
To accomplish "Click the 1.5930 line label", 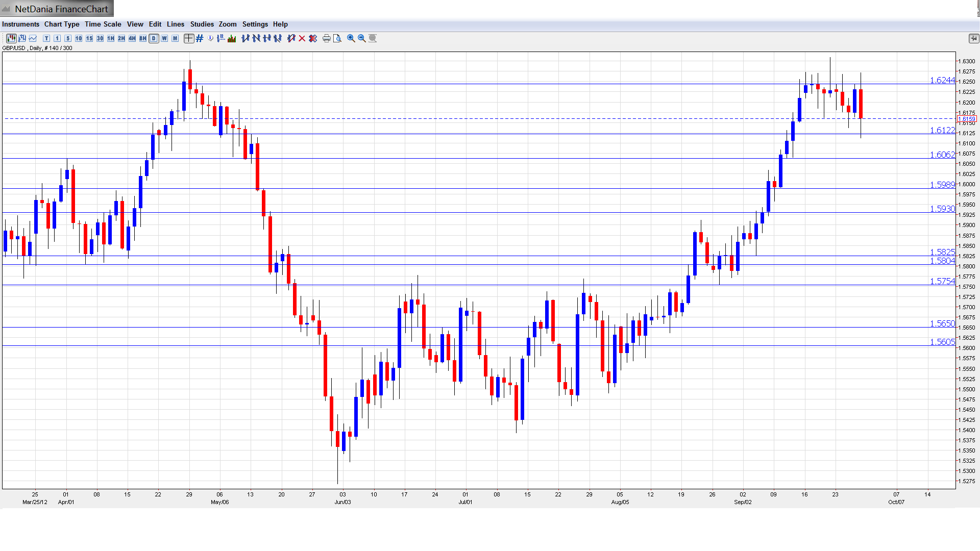I will (942, 209).
